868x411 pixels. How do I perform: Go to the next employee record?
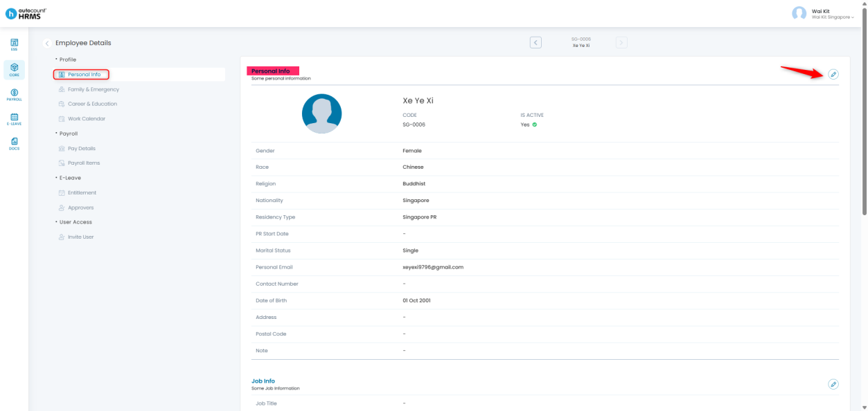[x=621, y=42]
